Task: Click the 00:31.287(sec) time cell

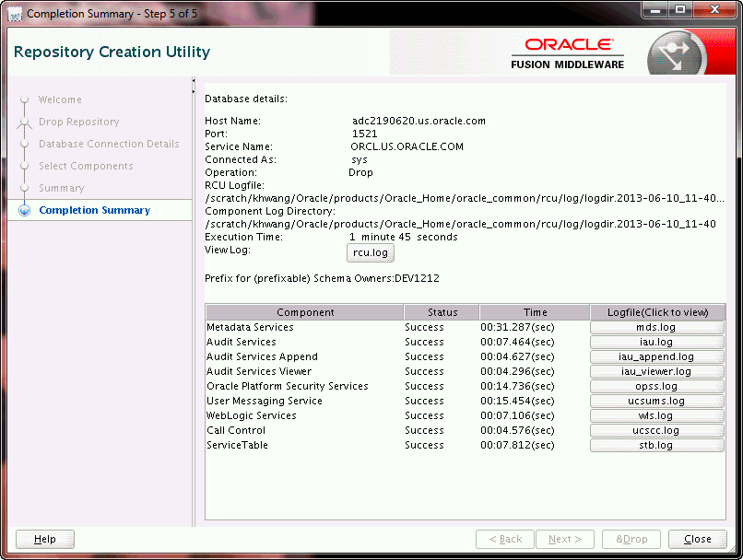Action: pos(517,327)
